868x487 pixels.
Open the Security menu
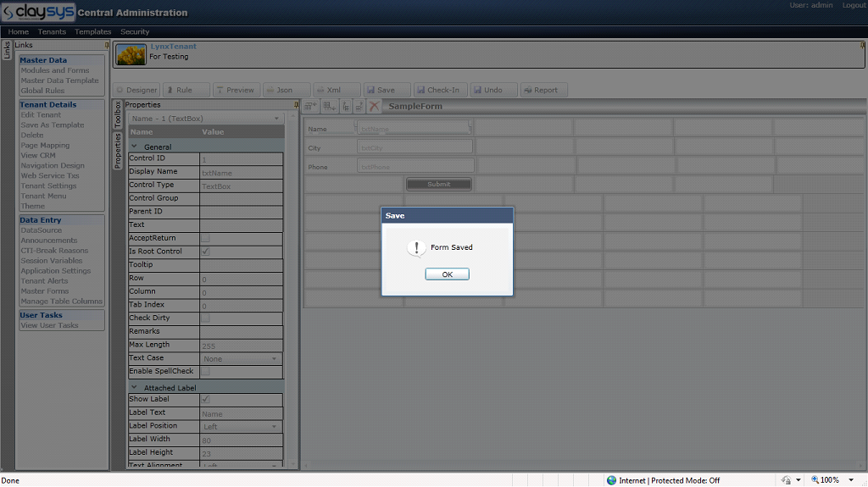(x=135, y=31)
